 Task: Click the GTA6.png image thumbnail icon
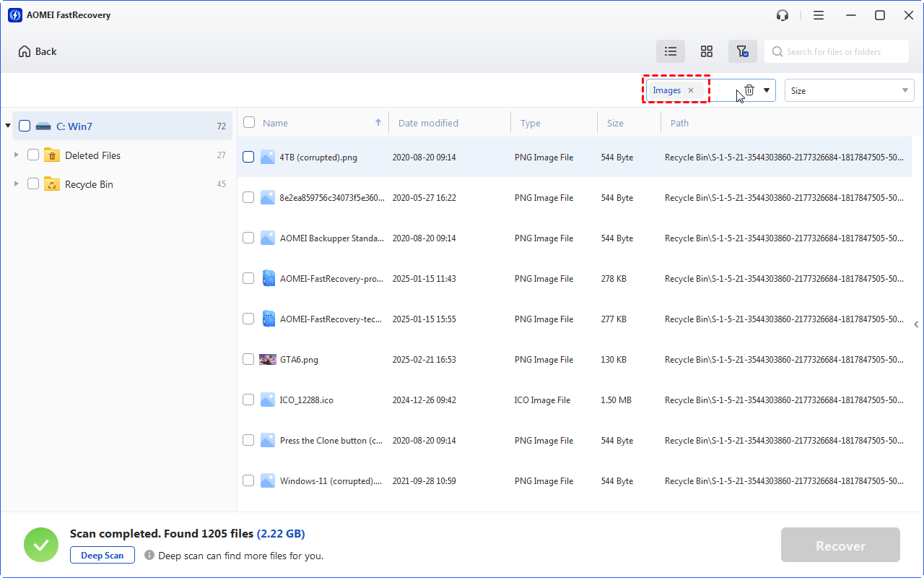[268, 359]
